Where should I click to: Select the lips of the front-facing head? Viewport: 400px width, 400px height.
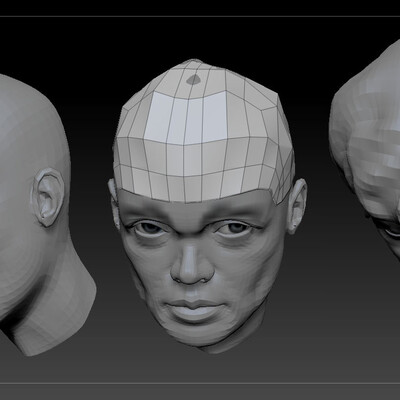click(194, 307)
